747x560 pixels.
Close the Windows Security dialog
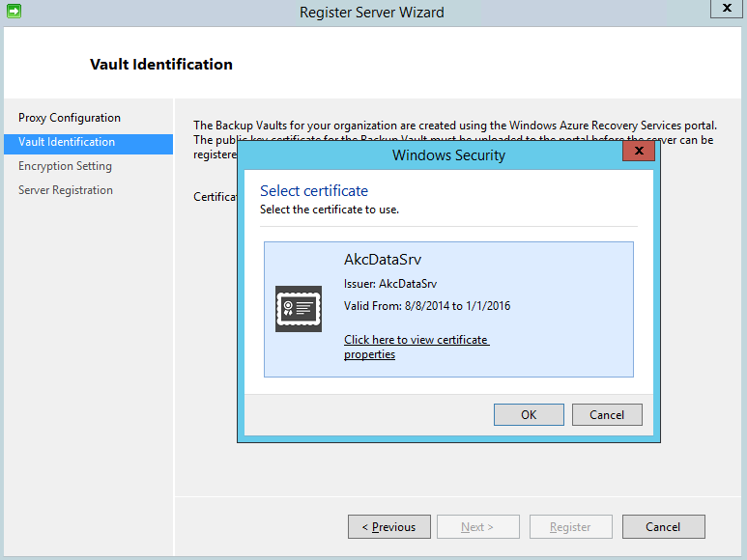[639, 152]
